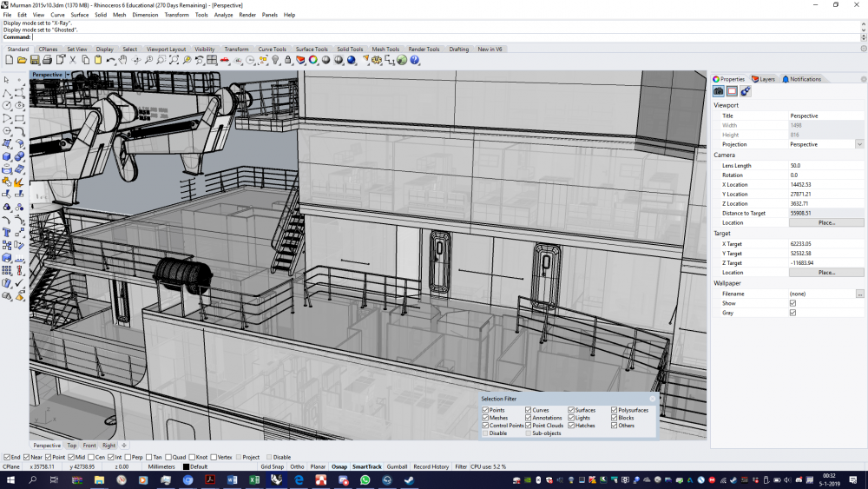Open the Perspective viewport title menu arrow

click(67, 75)
